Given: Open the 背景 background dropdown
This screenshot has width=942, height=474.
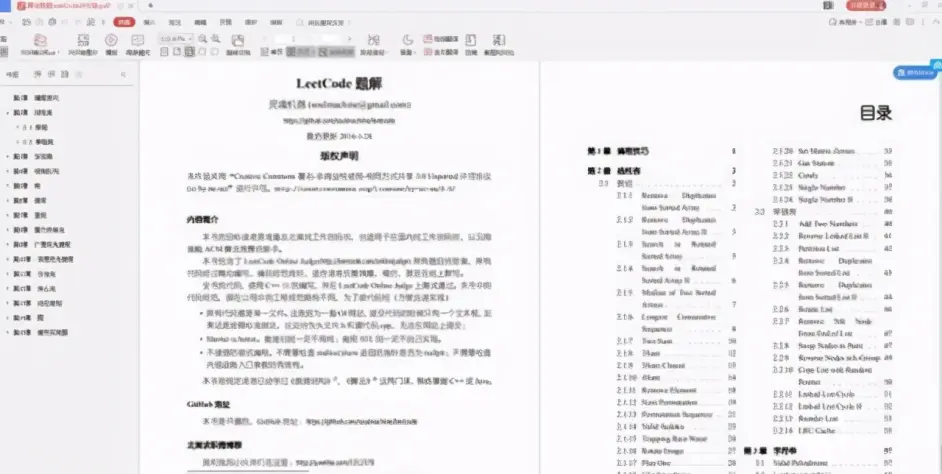Looking at the screenshot, I should pos(409,52).
